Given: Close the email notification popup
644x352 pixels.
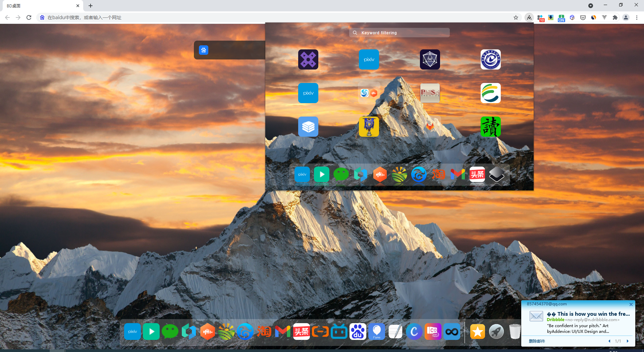Looking at the screenshot, I should (x=631, y=304).
